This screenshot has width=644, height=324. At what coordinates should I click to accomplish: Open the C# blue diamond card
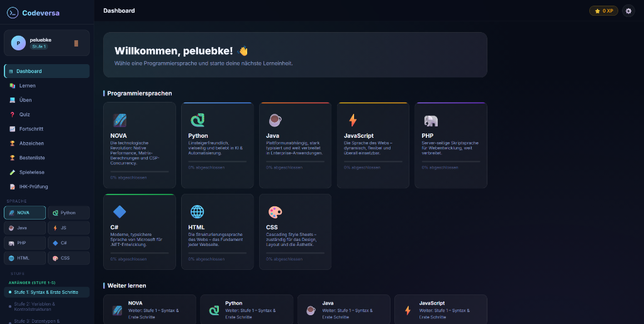pos(140,232)
